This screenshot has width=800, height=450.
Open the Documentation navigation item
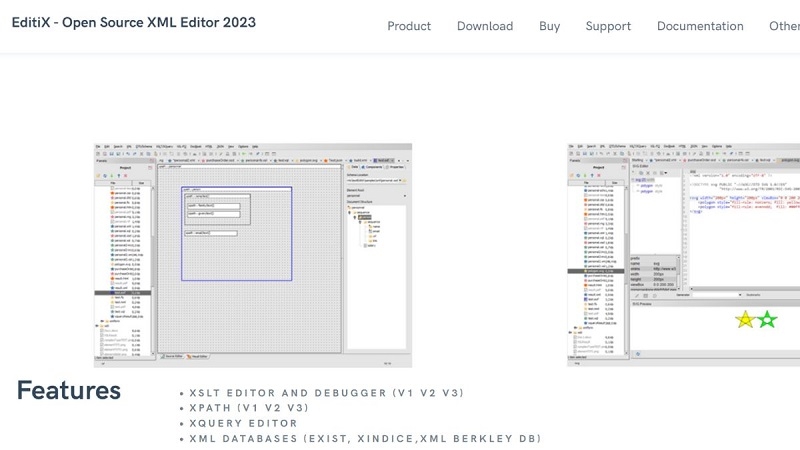tap(700, 26)
